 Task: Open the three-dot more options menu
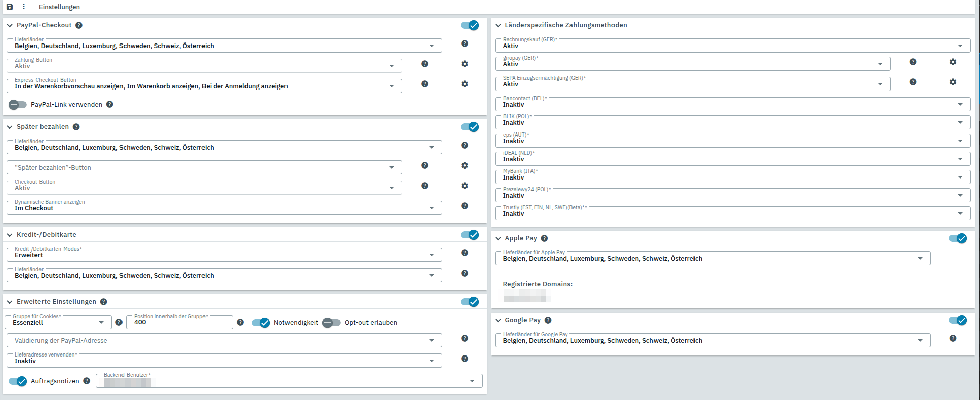click(x=23, y=7)
